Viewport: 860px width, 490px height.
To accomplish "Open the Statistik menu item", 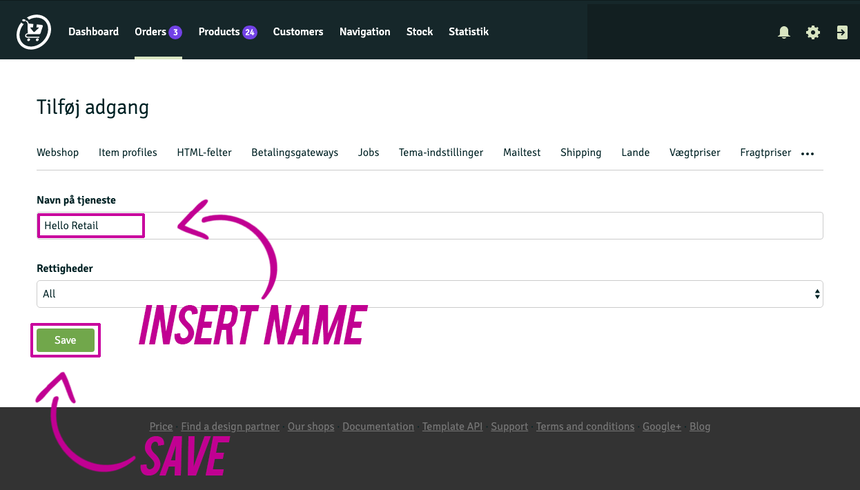I will [x=468, y=32].
